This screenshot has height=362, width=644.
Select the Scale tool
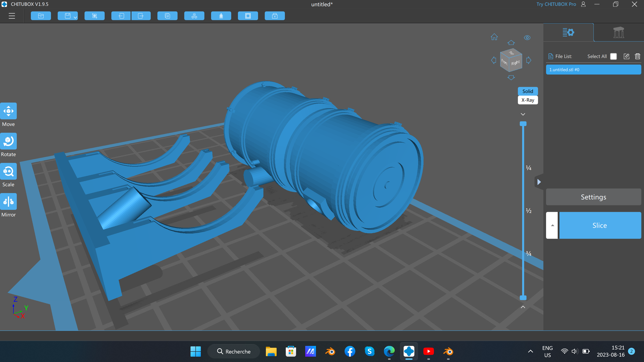tap(8, 171)
